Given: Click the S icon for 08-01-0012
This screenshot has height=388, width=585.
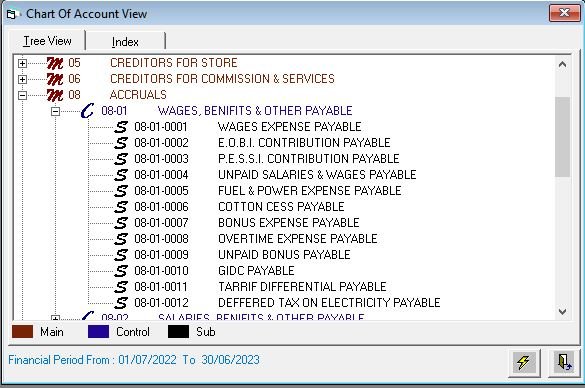Looking at the screenshot, I should coord(121,303).
